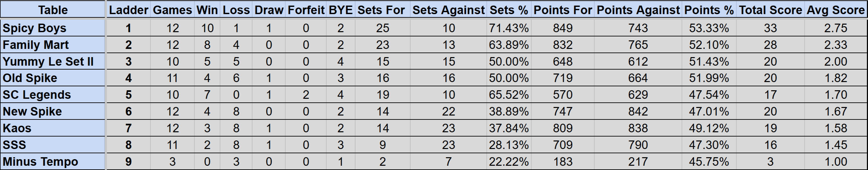Click the Ladder column header
The height and width of the screenshot is (170, 868).
pos(128,10)
